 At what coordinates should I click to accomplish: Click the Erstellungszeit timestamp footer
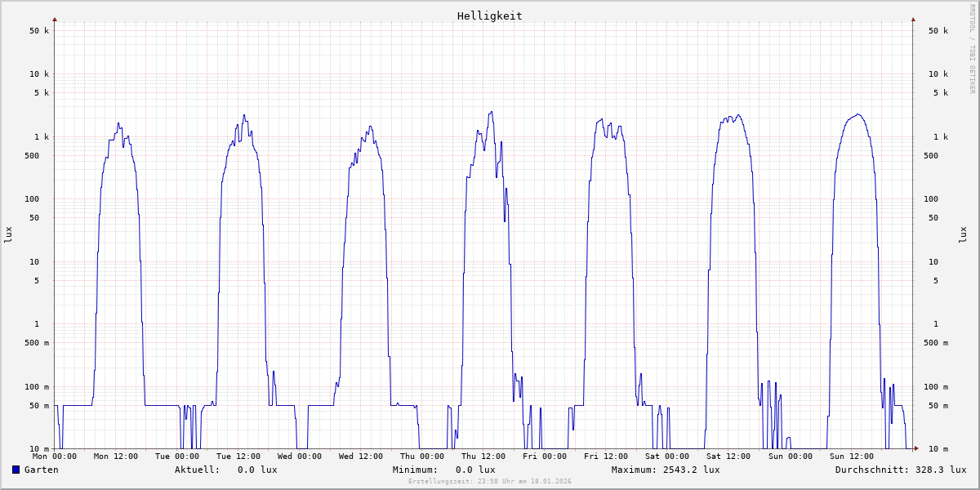[490, 482]
